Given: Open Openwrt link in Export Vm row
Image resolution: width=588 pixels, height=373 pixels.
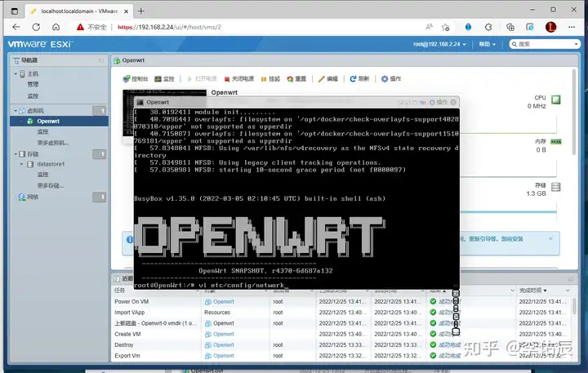Looking at the screenshot, I should pos(224,356).
